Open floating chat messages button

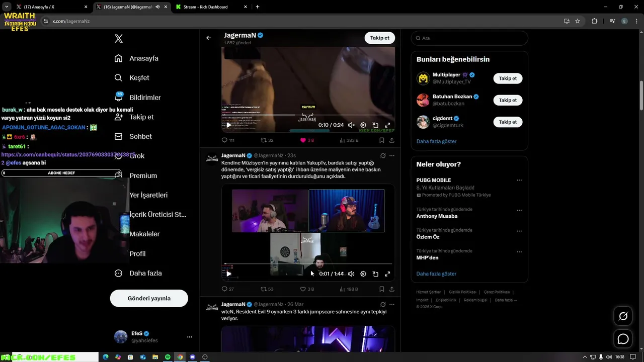tap(623, 339)
